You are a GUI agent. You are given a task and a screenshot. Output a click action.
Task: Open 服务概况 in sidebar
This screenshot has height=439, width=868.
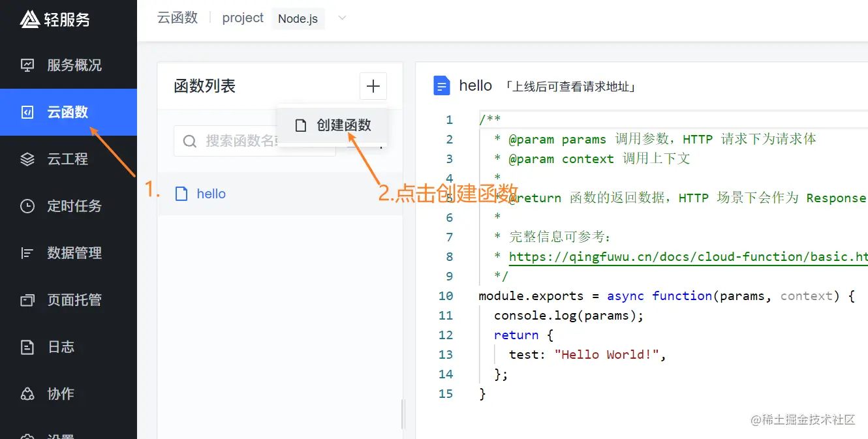(x=69, y=65)
